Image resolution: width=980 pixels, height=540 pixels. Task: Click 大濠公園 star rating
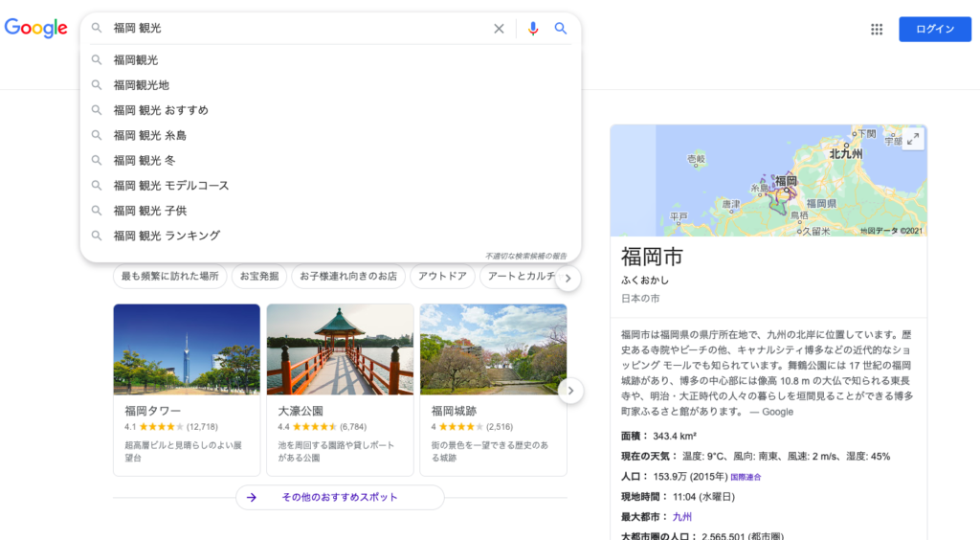(x=315, y=427)
